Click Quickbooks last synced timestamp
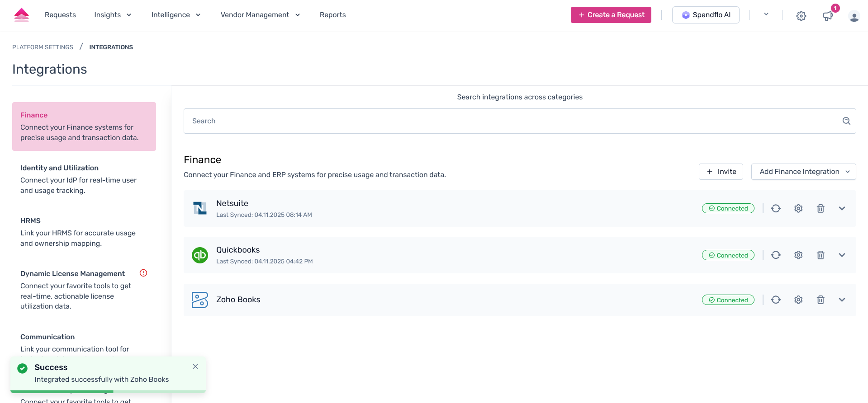 (265, 262)
